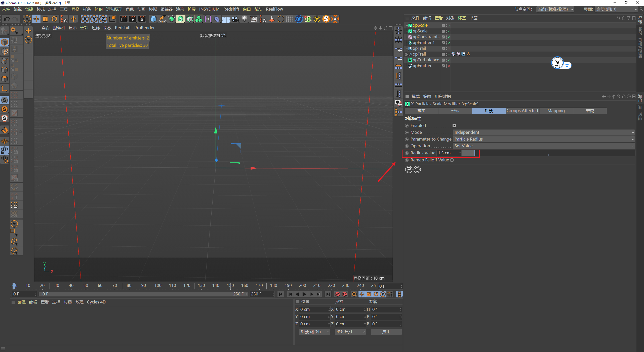Open the Mode dropdown showing Independent
The width and height of the screenshot is (644, 352).
[544, 132]
